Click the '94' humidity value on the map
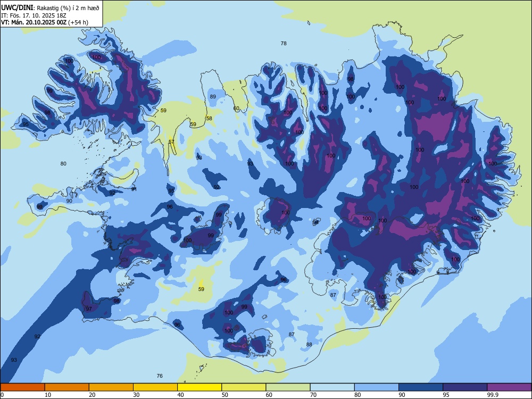Image resolution: width=532 pixels, height=399 pixels. pyautogui.click(x=316, y=222)
